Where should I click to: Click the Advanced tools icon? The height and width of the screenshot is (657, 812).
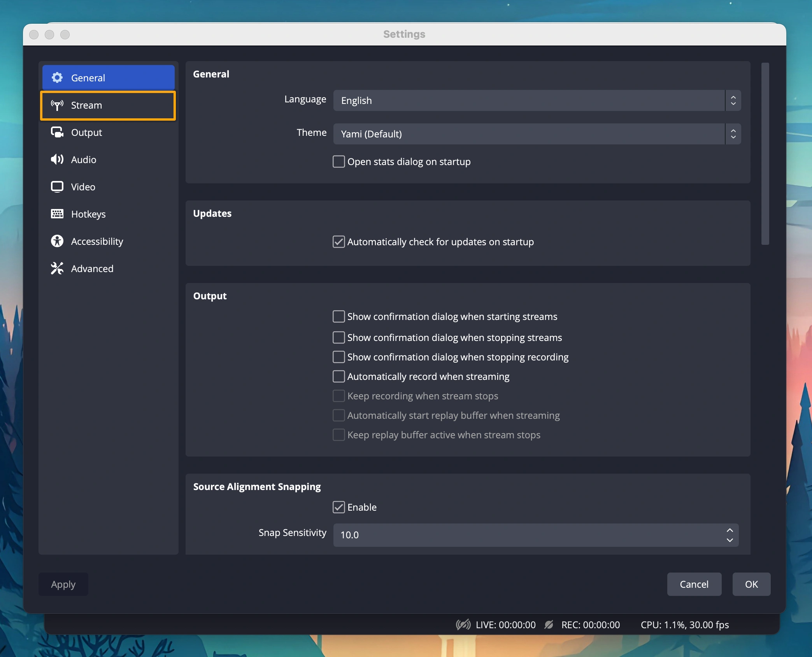point(57,268)
